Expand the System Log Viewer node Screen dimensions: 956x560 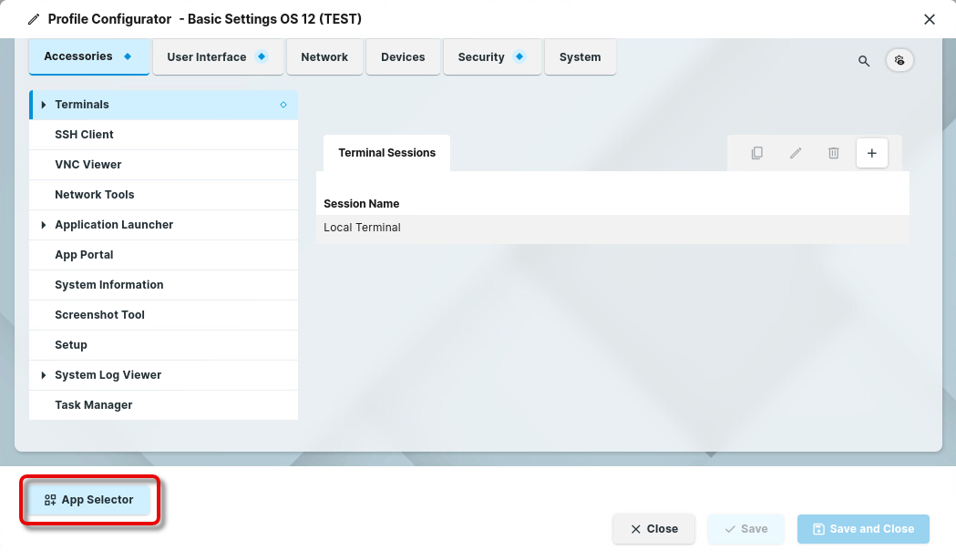[x=44, y=375]
